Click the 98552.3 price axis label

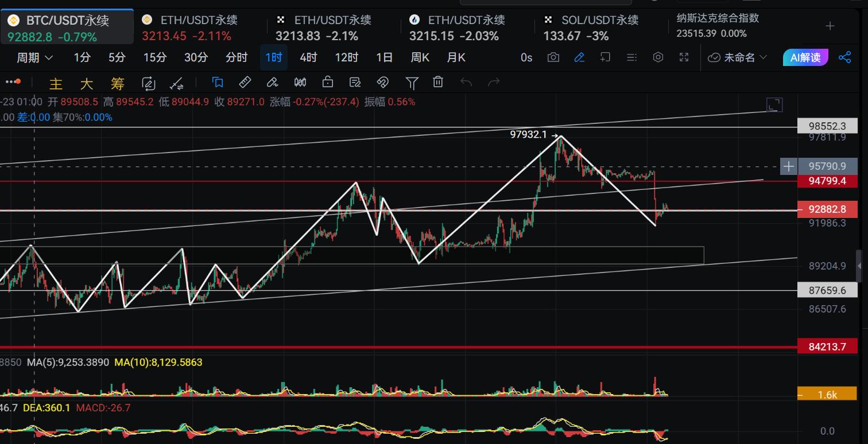(x=827, y=126)
